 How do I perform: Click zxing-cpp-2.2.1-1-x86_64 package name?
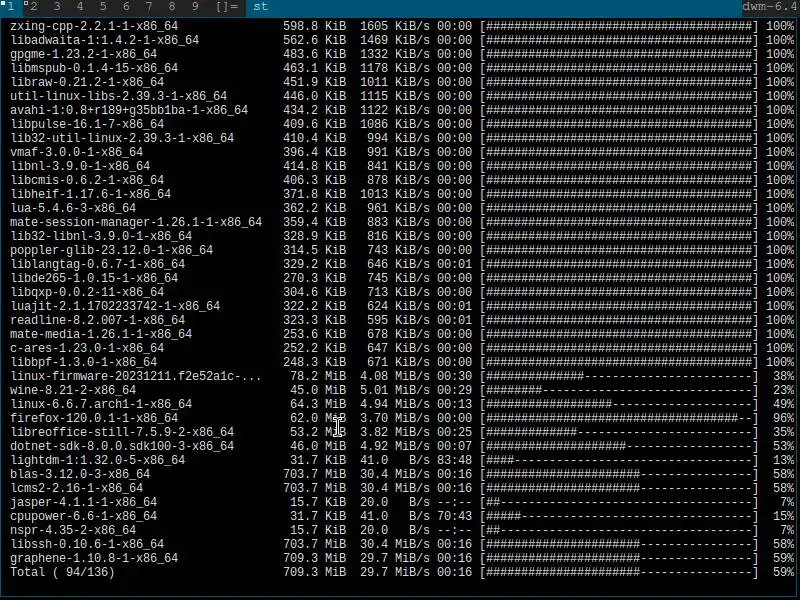click(94, 26)
